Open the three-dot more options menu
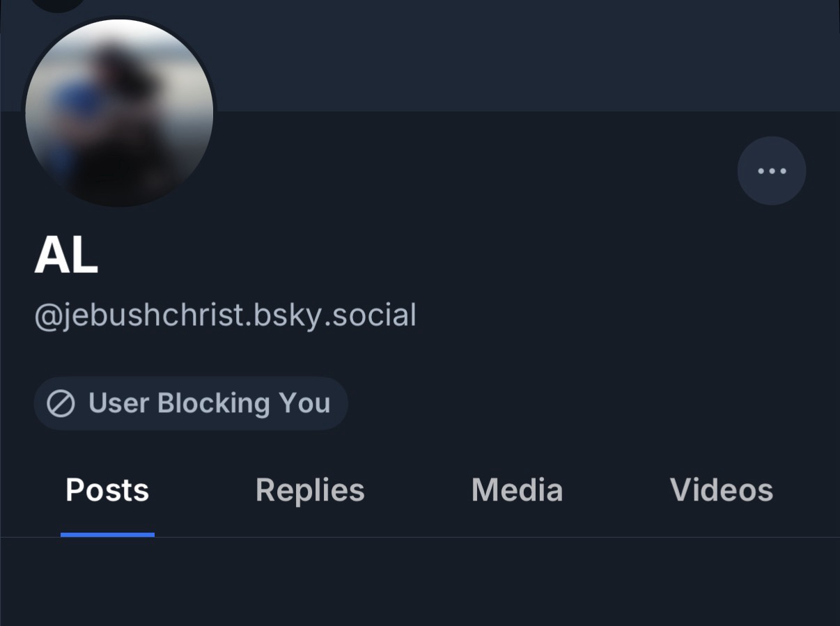The width and height of the screenshot is (840, 626). [772, 171]
